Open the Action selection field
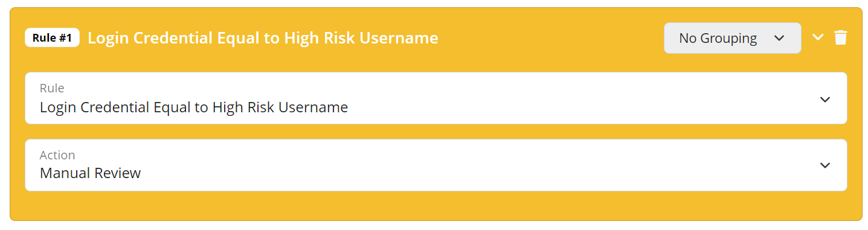The height and width of the screenshot is (230, 868). click(x=436, y=165)
